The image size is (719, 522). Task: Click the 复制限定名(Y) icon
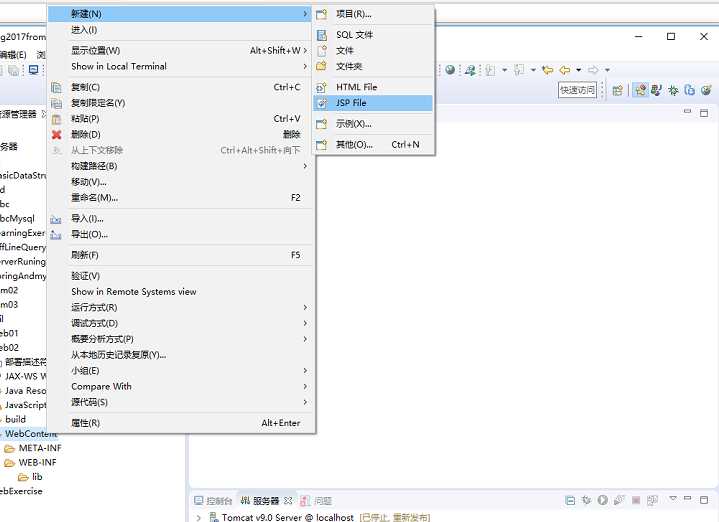click(x=56, y=103)
